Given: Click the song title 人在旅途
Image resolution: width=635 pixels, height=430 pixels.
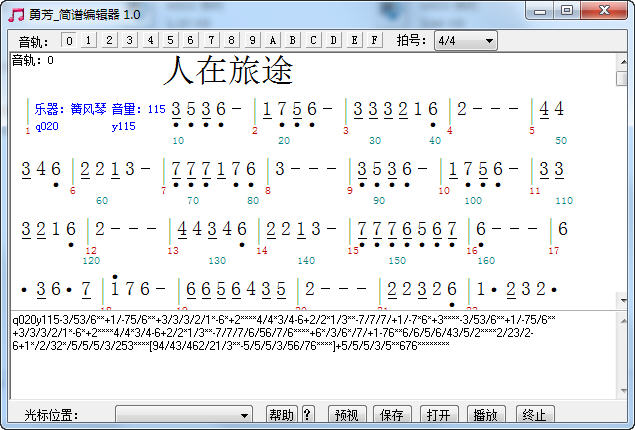Looking at the screenshot, I should click(229, 71).
